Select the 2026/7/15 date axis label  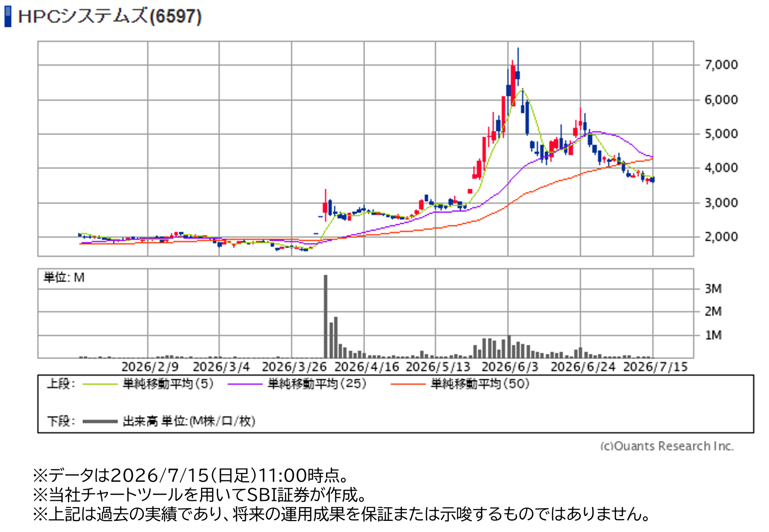coord(655,367)
